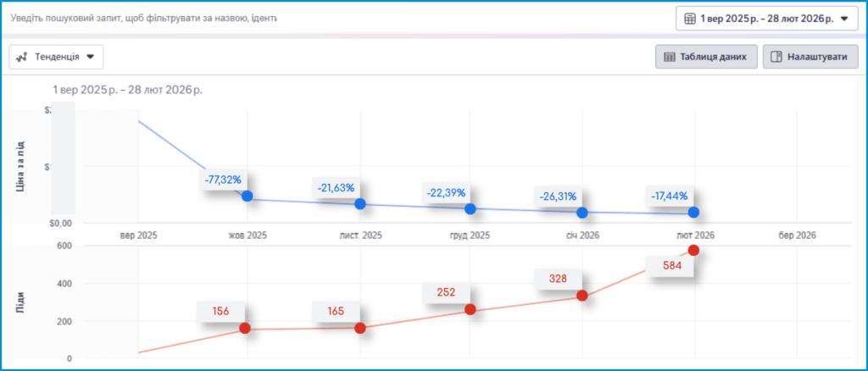868x371 pixels.
Task: Click the red leads point labeled 252
Action: [470, 310]
